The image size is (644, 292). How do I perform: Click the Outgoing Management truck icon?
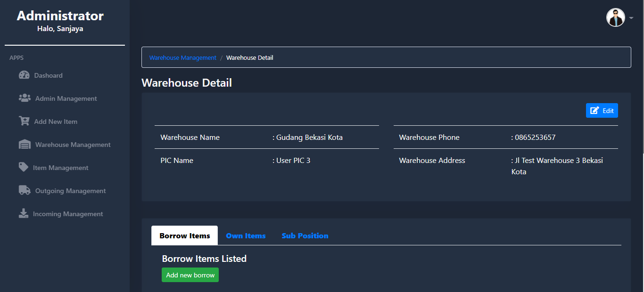pyautogui.click(x=25, y=190)
